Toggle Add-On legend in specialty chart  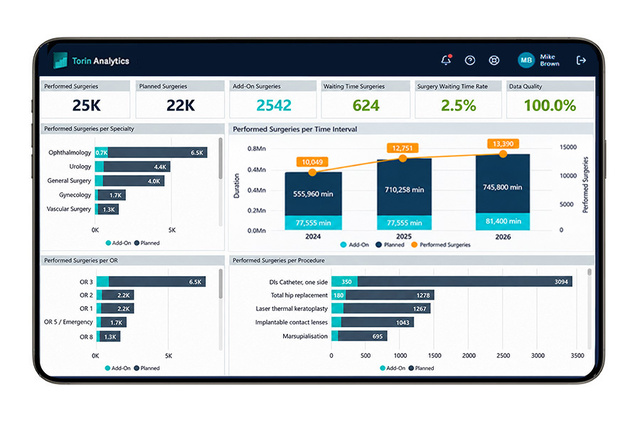click(118, 243)
